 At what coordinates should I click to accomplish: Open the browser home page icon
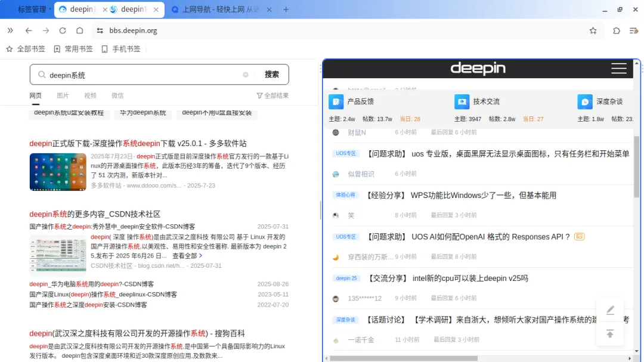click(80, 30)
